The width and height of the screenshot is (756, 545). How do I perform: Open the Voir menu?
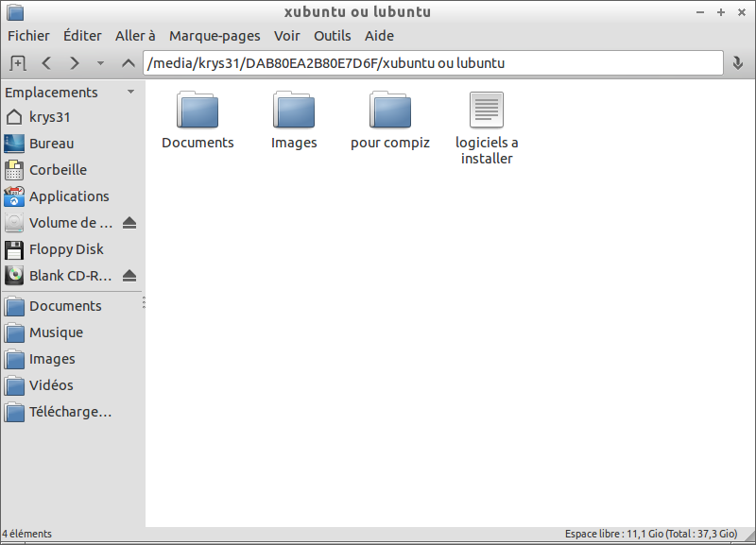[x=287, y=36]
